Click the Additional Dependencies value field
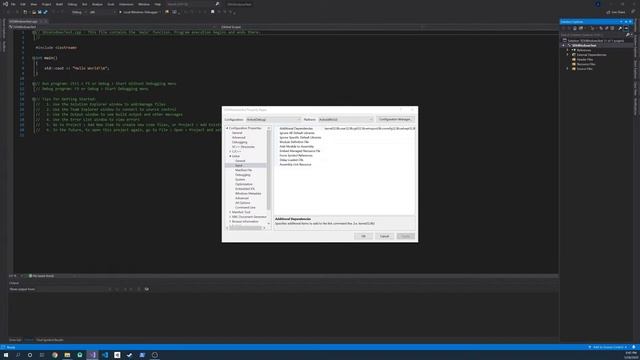Viewport: 640px width, 360px height. pos(369,129)
